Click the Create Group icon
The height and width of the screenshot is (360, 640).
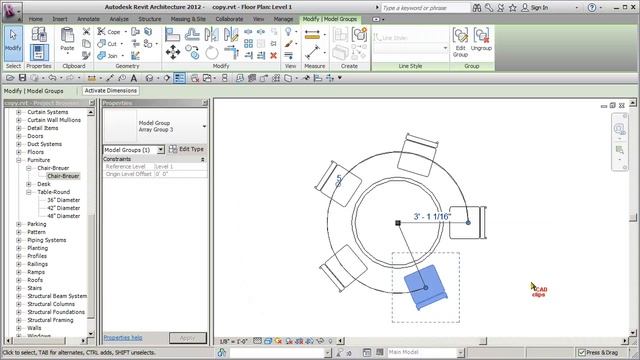360,34
